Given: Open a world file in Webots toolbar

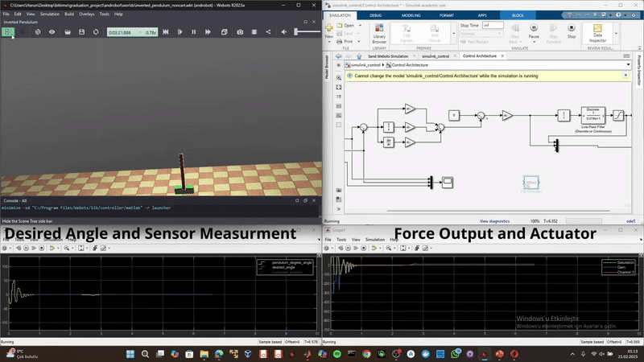Looking at the screenshot, I should pyautogui.click(x=68, y=31).
